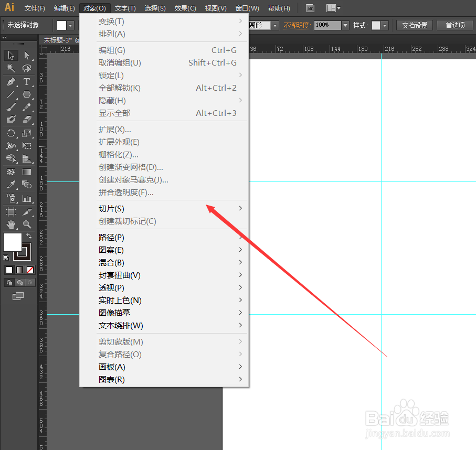Screen dimensions: 476x450
Task: Select the Line Segment tool
Action: point(11,94)
